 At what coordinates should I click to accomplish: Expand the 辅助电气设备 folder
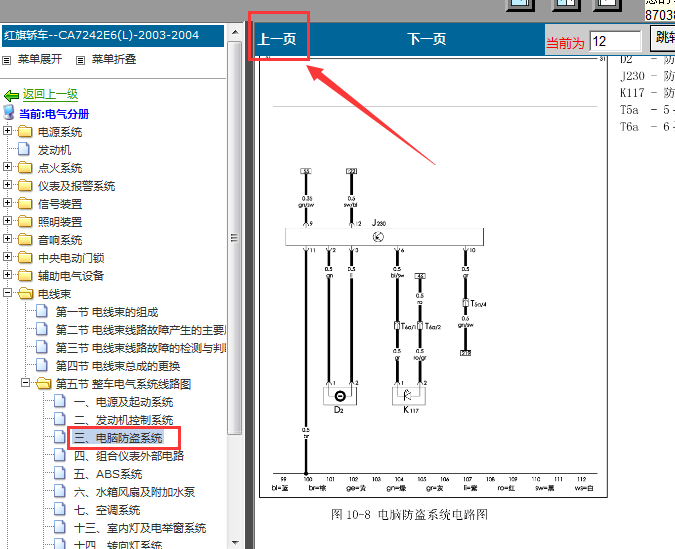pyautogui.click(x=7, y=274)
